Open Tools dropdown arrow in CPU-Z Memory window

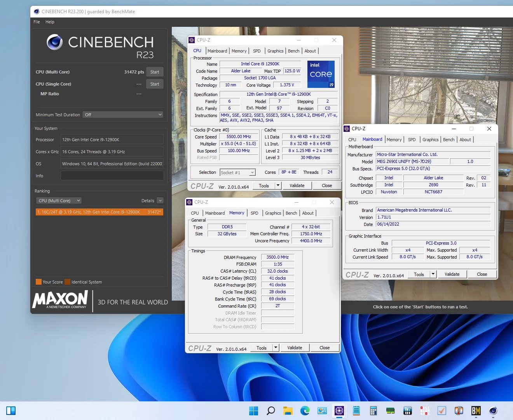click(x=276, y=348)
